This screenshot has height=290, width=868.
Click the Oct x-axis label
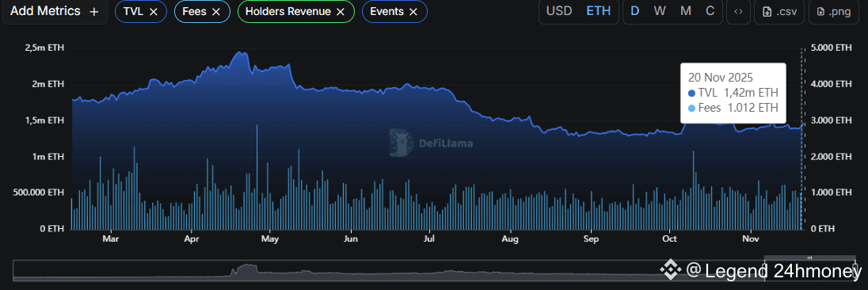670,239
